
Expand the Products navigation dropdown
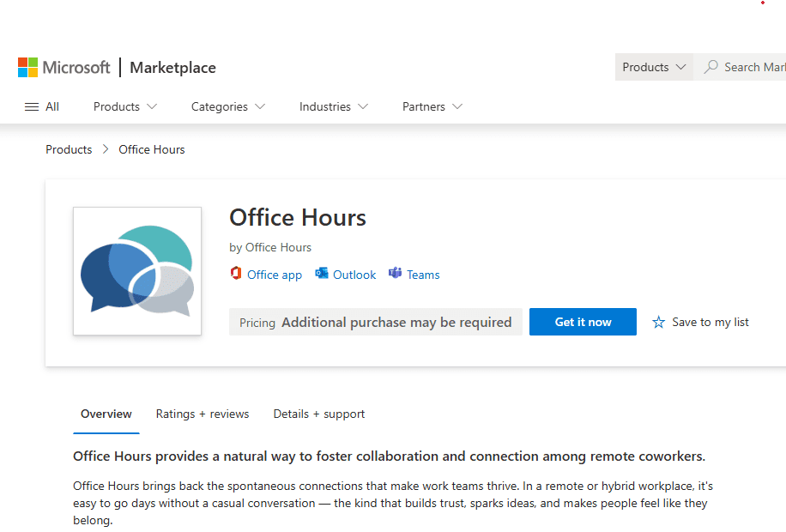click(125, 106)
